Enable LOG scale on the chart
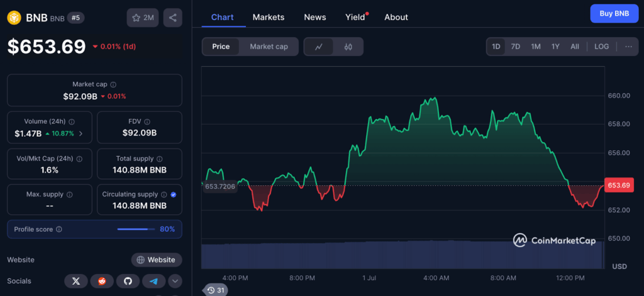Screen dimensions: 644x296 [601, 47]
